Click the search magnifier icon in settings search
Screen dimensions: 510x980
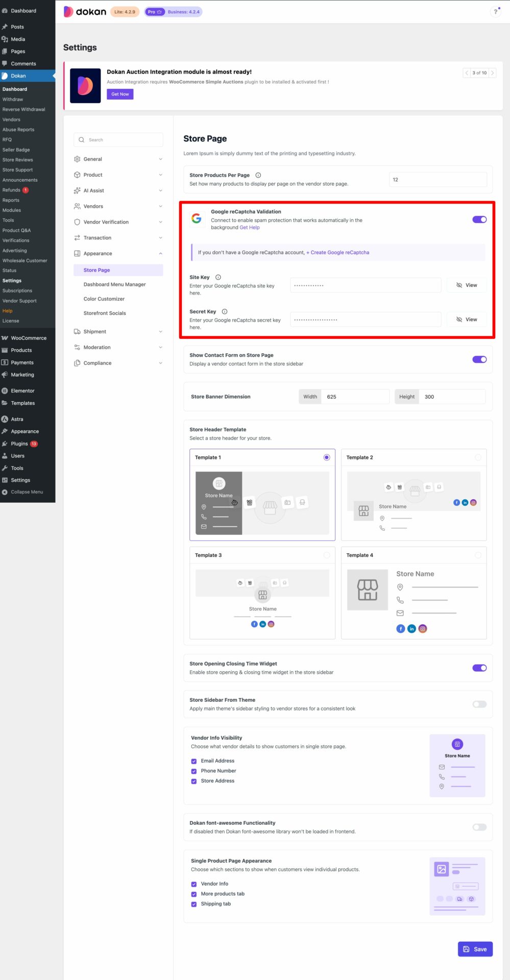point(81,140)
